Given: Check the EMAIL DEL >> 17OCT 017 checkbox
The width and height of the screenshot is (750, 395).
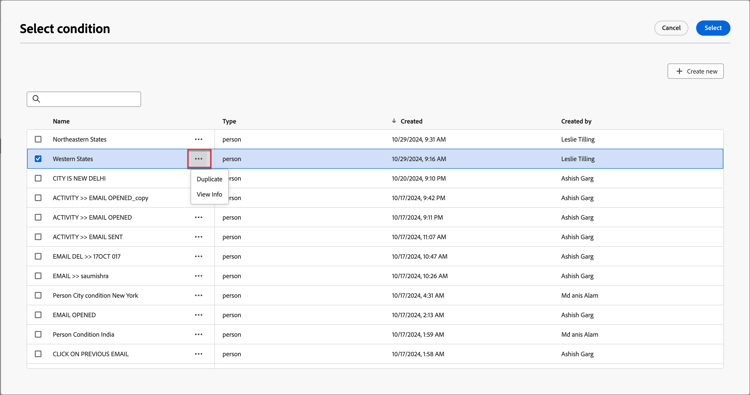Looking at the screenshot, I should tap(38, 256).
